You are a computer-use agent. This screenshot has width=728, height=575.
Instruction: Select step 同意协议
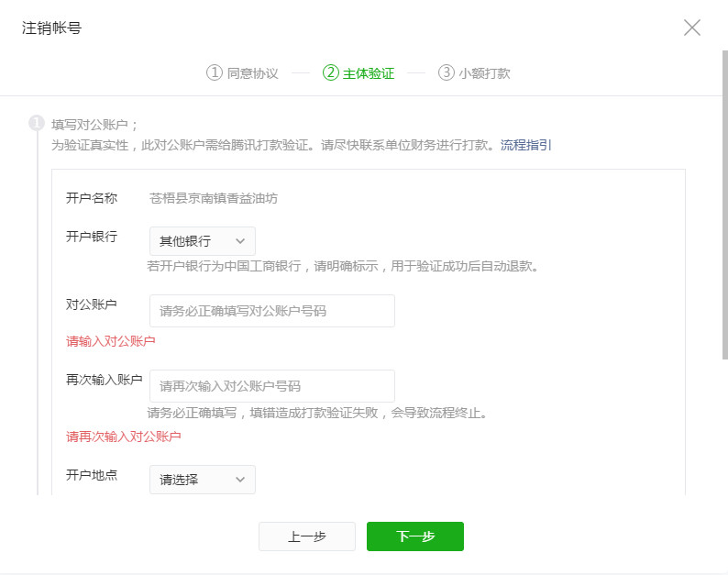(x=242, y=73)
